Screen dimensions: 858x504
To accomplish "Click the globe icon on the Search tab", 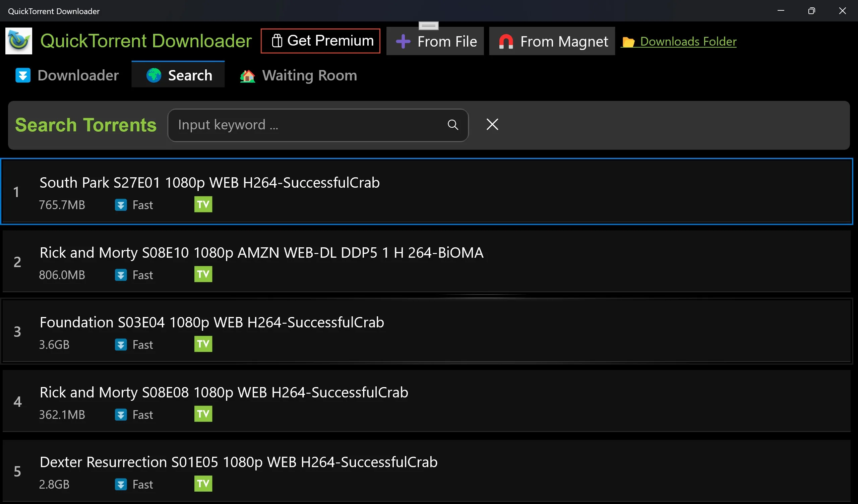I will pos(154,75).
